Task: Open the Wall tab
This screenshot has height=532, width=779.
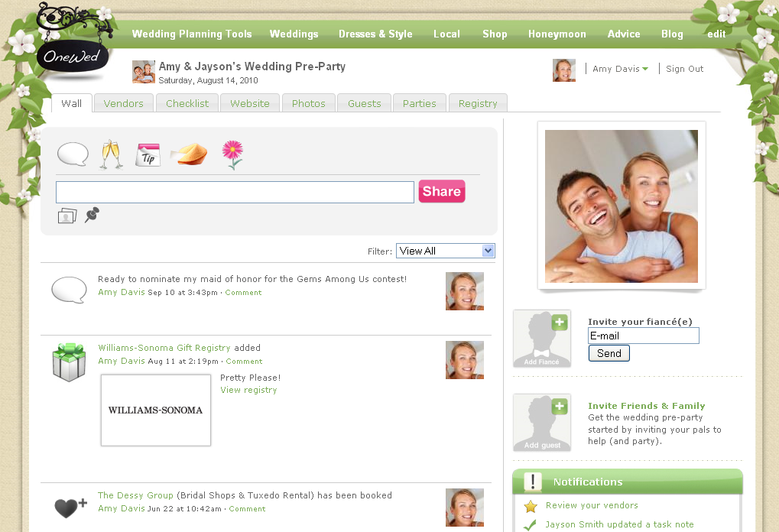Action: point(72,103)
